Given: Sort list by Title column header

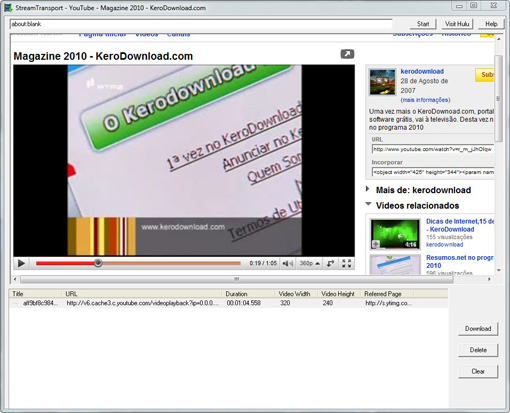Looking at the screenshot, I should click(x=35, y=294).
